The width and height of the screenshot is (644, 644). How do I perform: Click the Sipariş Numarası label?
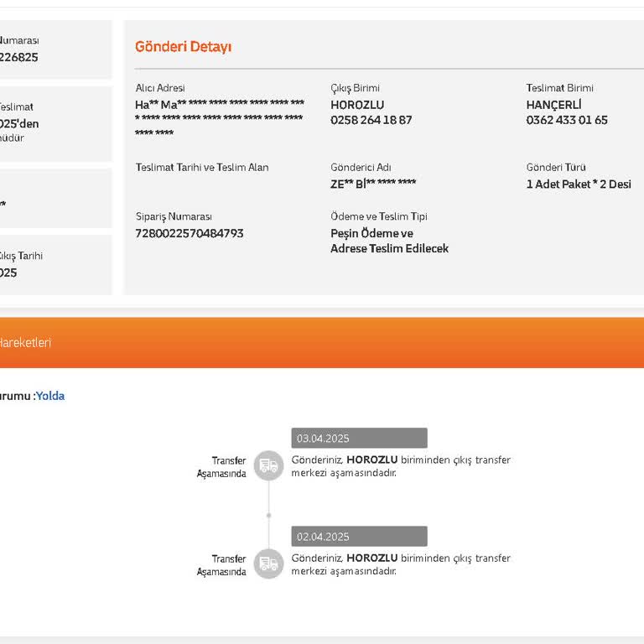coord(174,216)
